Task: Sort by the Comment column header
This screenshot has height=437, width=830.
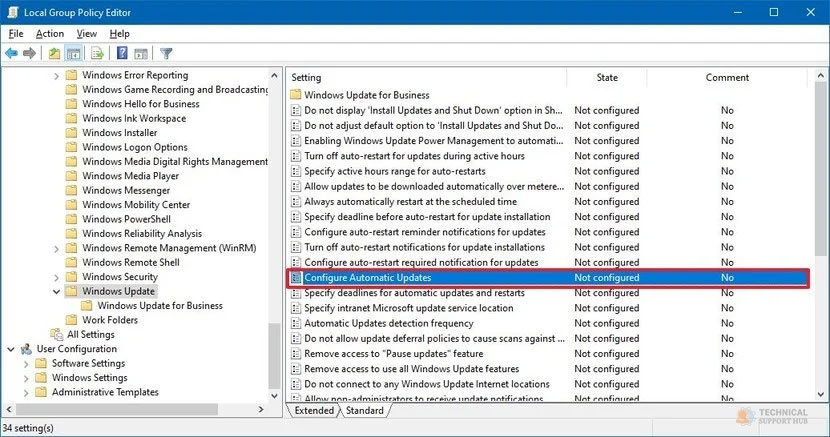Action: (727, 77)
